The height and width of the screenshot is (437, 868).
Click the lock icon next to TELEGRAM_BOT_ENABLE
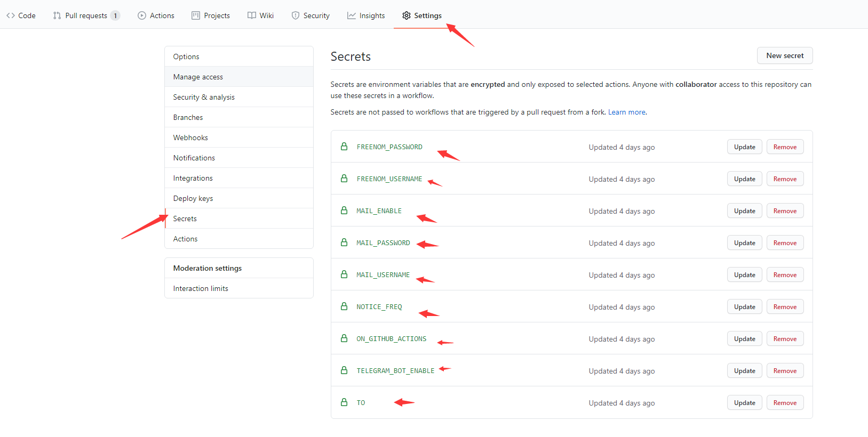(344, 370)
